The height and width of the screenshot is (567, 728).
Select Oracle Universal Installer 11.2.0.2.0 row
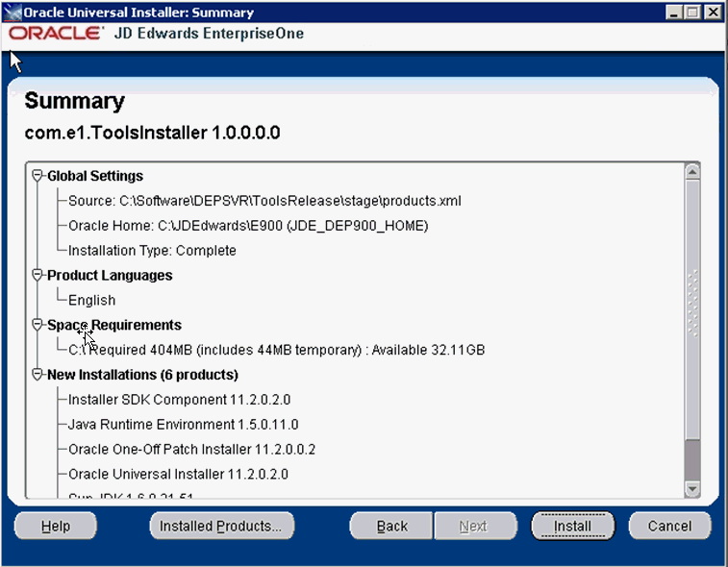[178, 474]
